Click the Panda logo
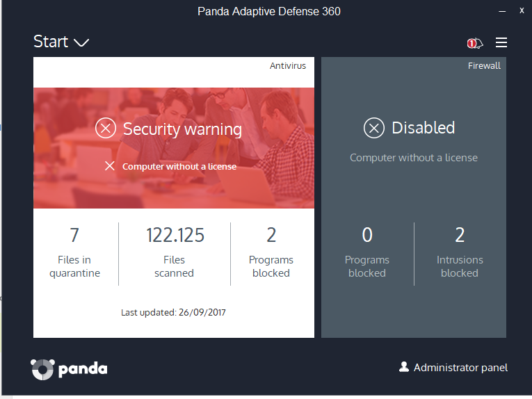 [69, 369]
